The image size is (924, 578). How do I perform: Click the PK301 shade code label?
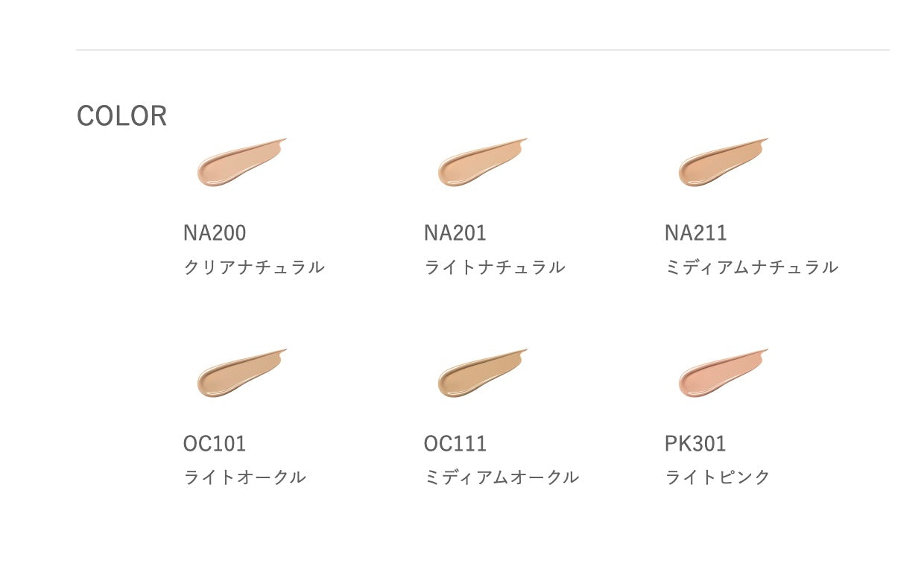(x=695, y=444)
